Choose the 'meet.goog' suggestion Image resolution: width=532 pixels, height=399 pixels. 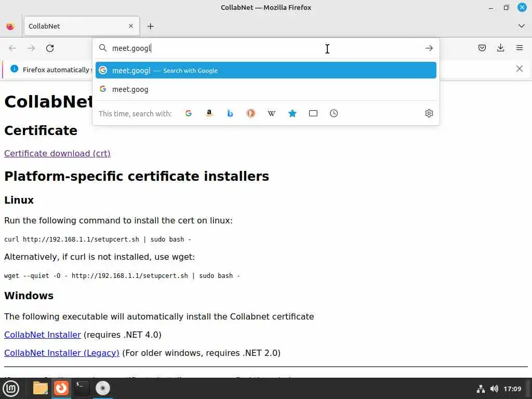[x=265, y=89]
